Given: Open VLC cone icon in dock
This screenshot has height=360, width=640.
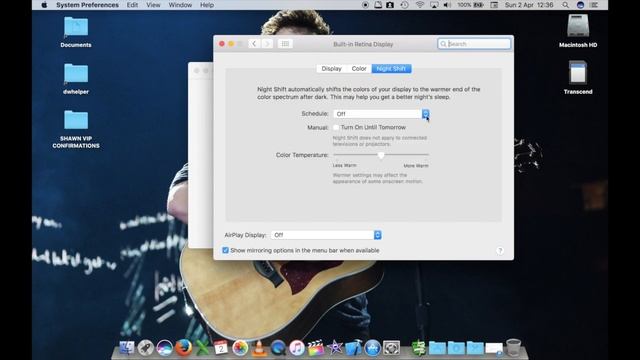Looking at the screenshot, I should [259, 348].
